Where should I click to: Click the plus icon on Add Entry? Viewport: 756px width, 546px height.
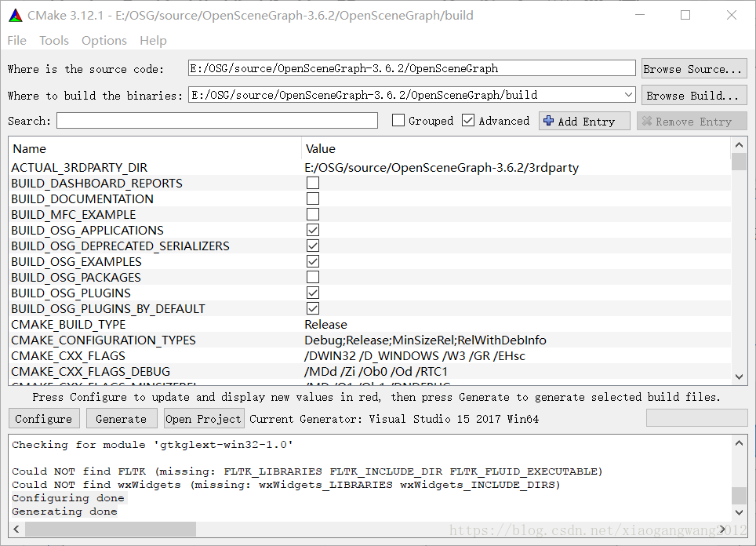pyautogui.click(x=548, y=121)
